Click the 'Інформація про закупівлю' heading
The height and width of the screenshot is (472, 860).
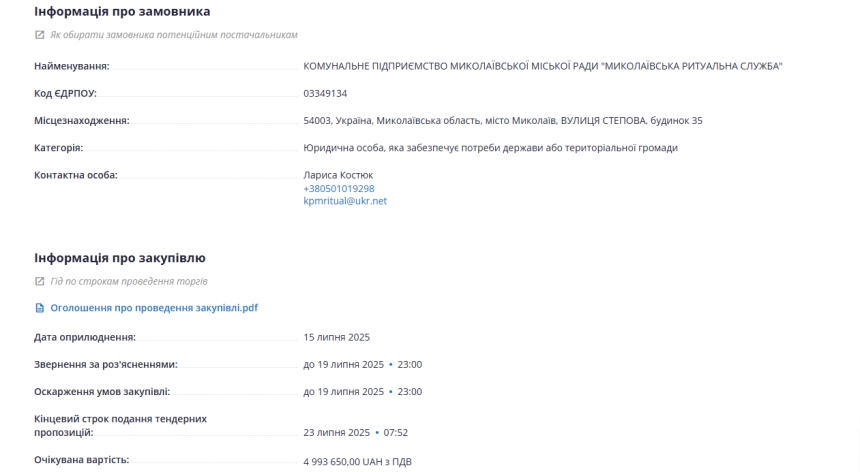(x=120, y=258)
